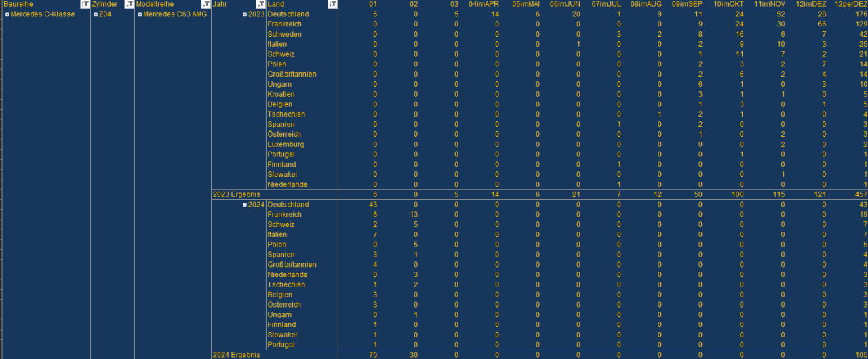
Task: Select the 01 column header
Action: pos(373,4)
